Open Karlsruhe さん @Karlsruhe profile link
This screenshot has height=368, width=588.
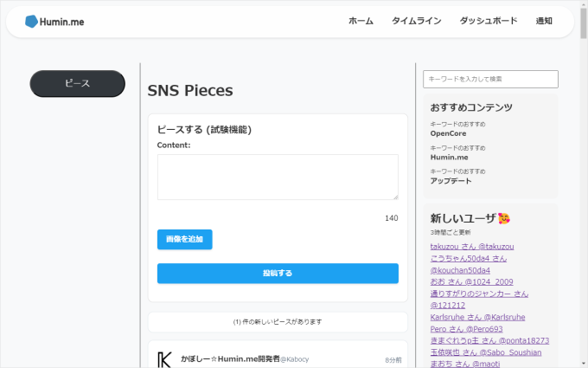pos(477,317)
